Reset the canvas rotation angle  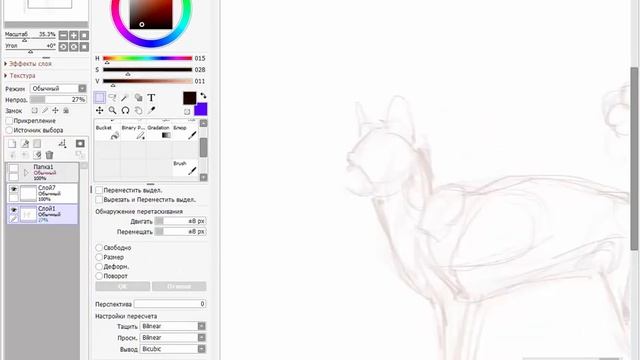pos(84,47)
